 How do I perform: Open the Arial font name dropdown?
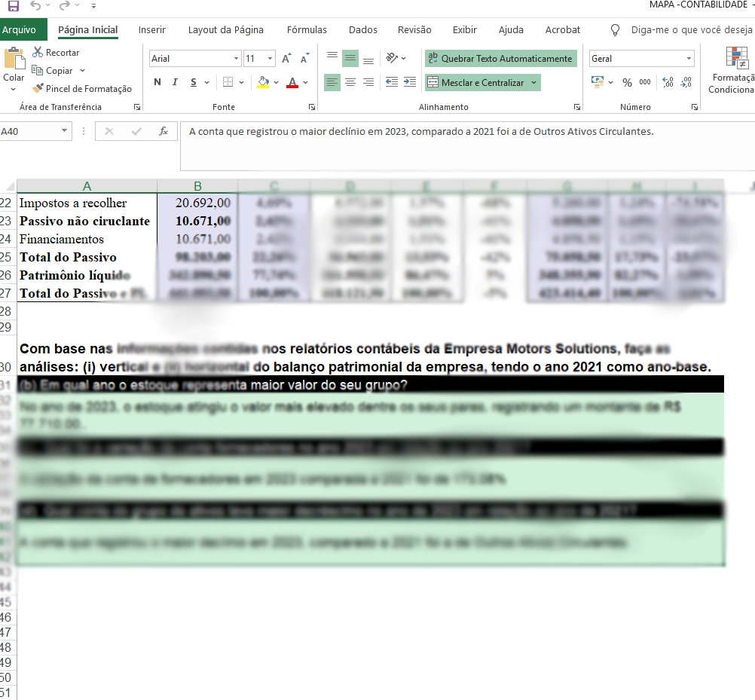[236, 59]
